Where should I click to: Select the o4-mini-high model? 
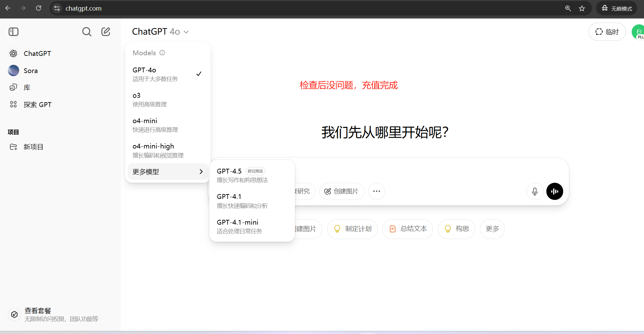168,151
